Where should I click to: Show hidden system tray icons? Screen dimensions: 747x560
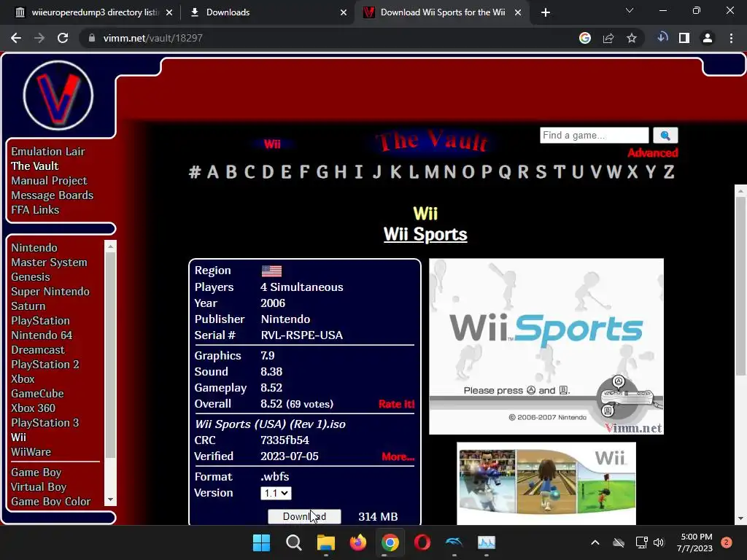595,542
